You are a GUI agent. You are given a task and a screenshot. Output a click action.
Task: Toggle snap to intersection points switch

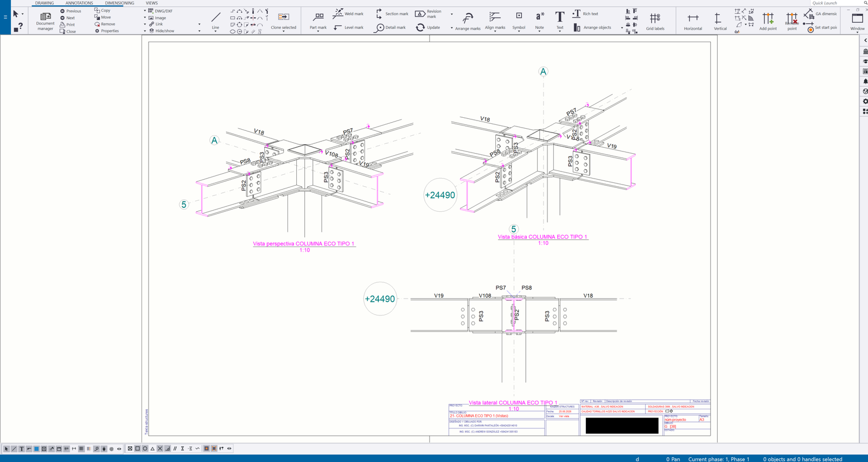pos(160,448)
